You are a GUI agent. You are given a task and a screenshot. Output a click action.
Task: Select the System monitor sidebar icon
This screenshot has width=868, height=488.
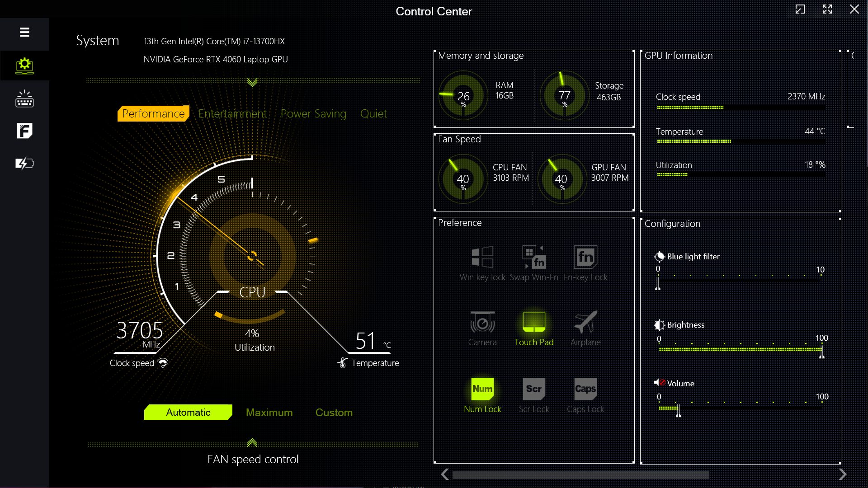pyautogui.click(x=24, y=66)
